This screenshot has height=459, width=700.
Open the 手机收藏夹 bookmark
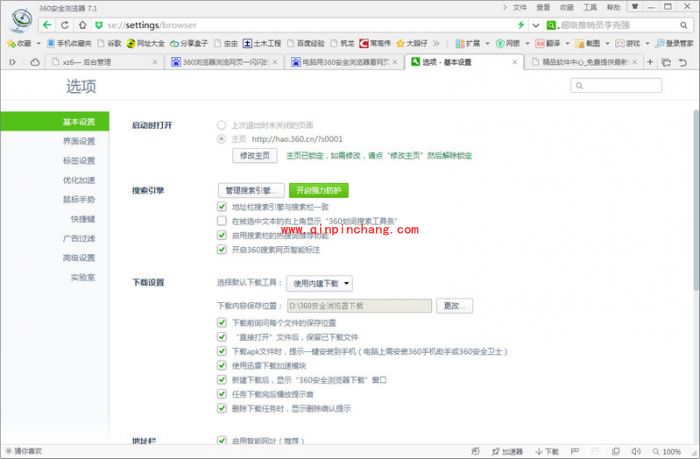click(69, 43)
